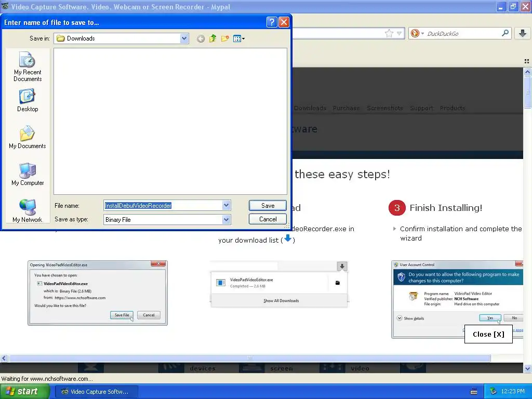The height and width of the screenshot is (399, 532).
Task: Click the dialog Help question mark button
Action: click(x=272, y=22)
